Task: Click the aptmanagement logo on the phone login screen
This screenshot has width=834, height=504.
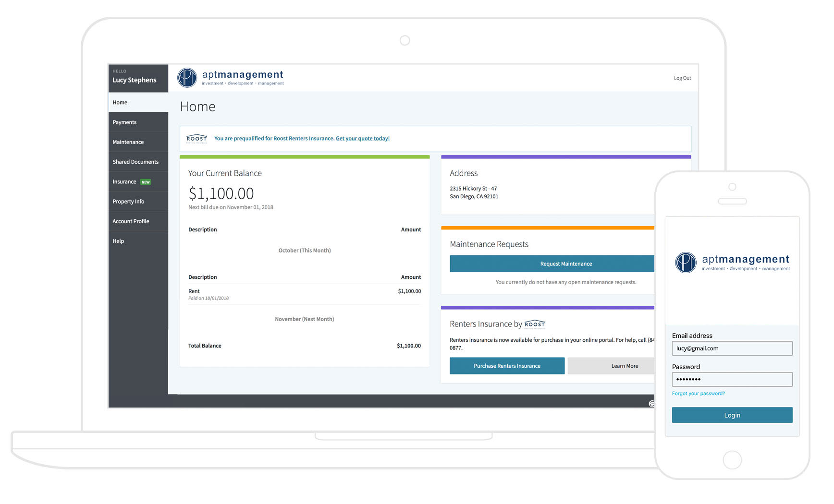Action: coord(732,263)
